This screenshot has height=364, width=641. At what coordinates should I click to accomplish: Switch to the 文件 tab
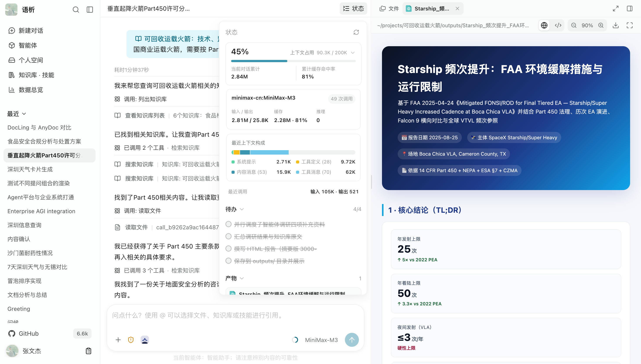tap(389, 9)
